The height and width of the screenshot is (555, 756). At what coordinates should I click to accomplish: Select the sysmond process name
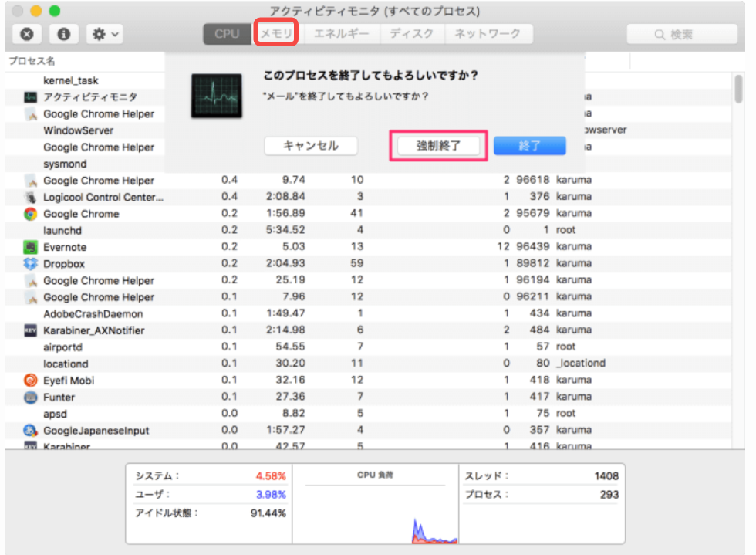coord(65,164)
